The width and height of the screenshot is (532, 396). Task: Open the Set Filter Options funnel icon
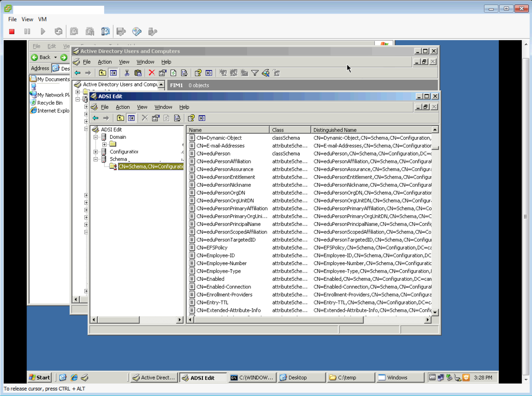(x=255, y=73)
